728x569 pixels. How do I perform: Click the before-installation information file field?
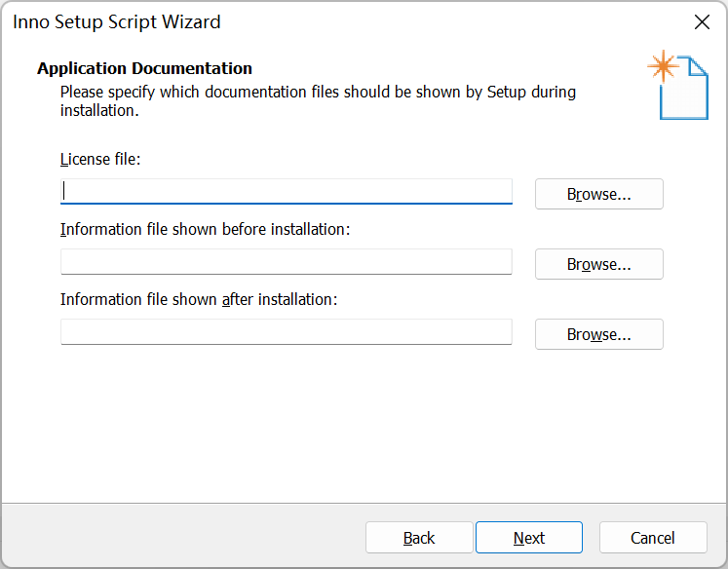tap(286, 261)
